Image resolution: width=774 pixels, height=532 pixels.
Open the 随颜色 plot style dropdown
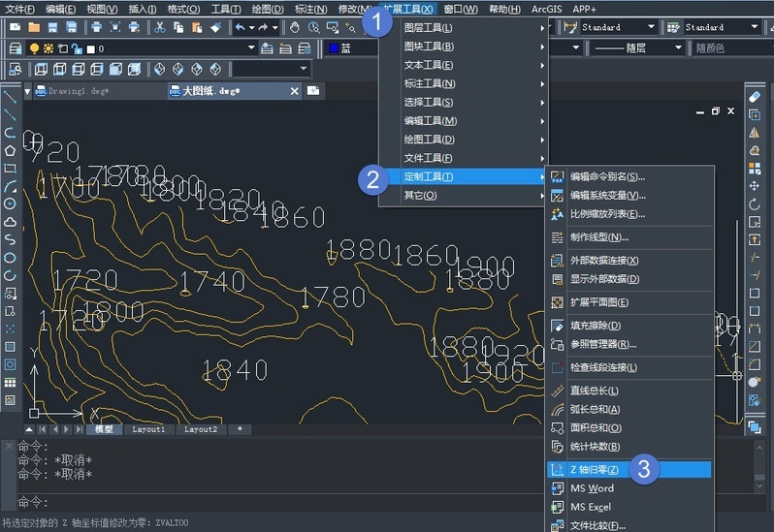pos(732,47)
